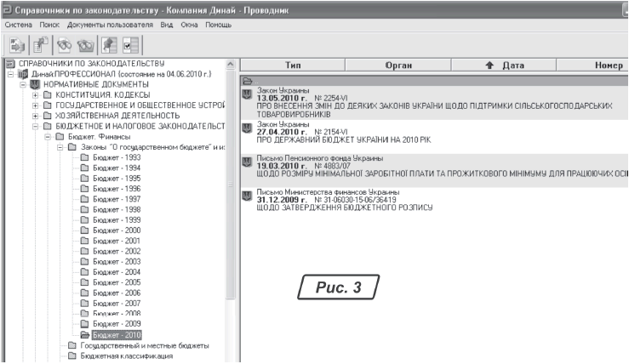Open the Поиск menu

pyautogui.click(x=51, y=26)
